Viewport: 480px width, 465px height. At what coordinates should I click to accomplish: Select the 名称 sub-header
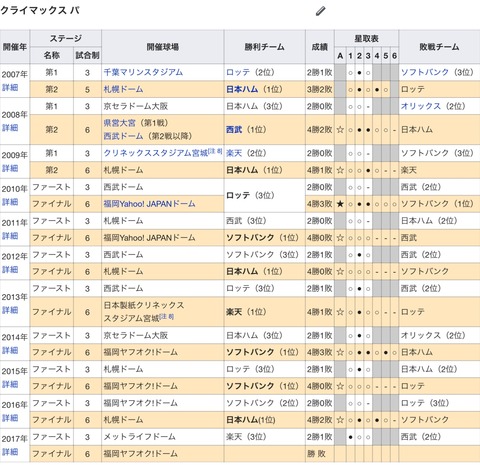[52, 55]
